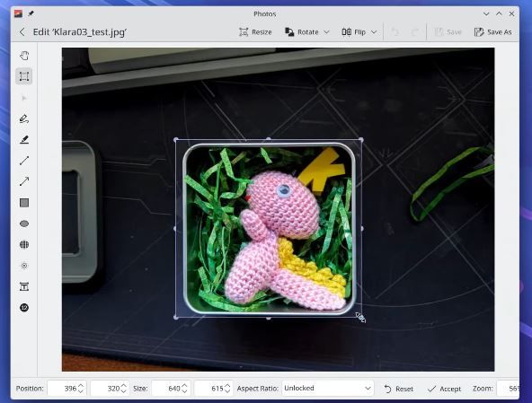
Task: Select the blur tool
Action: click(x=24, y=266)
